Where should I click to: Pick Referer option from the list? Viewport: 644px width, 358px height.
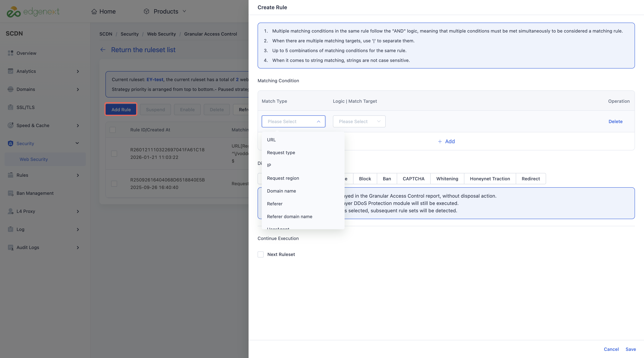coord(303,204)
